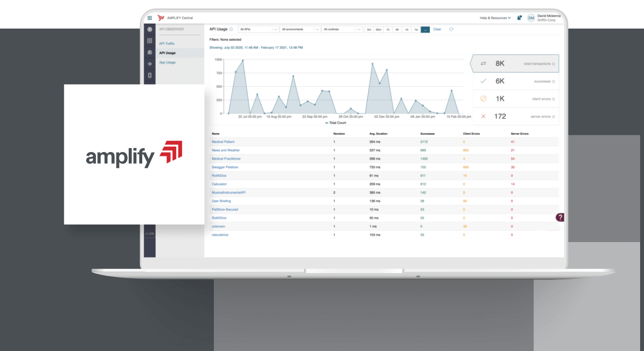Click the server errors red X icon
Image resolution: width=644 pixels, height=351 pixels.
tap(483, 116)
